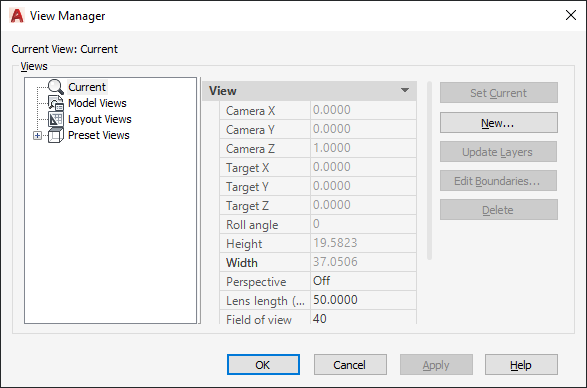Click the Width property label

242,263
